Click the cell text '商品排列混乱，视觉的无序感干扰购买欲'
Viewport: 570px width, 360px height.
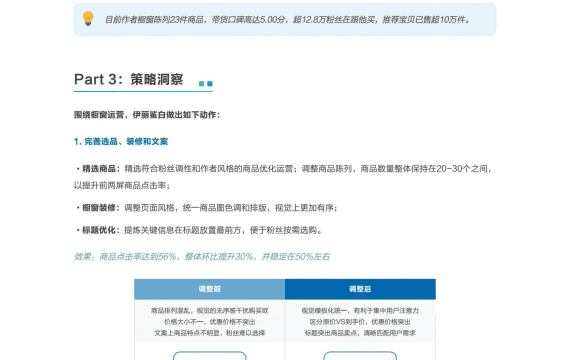(209, 311)
